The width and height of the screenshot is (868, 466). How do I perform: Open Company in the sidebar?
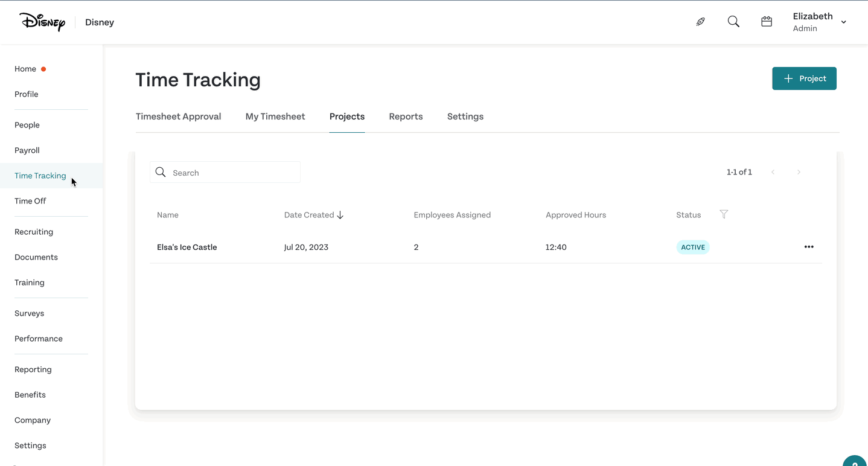point(33,420)
